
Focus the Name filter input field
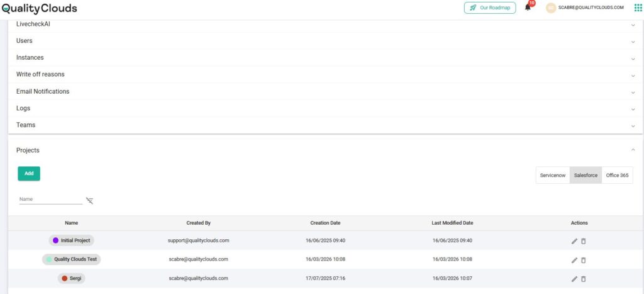50,200
